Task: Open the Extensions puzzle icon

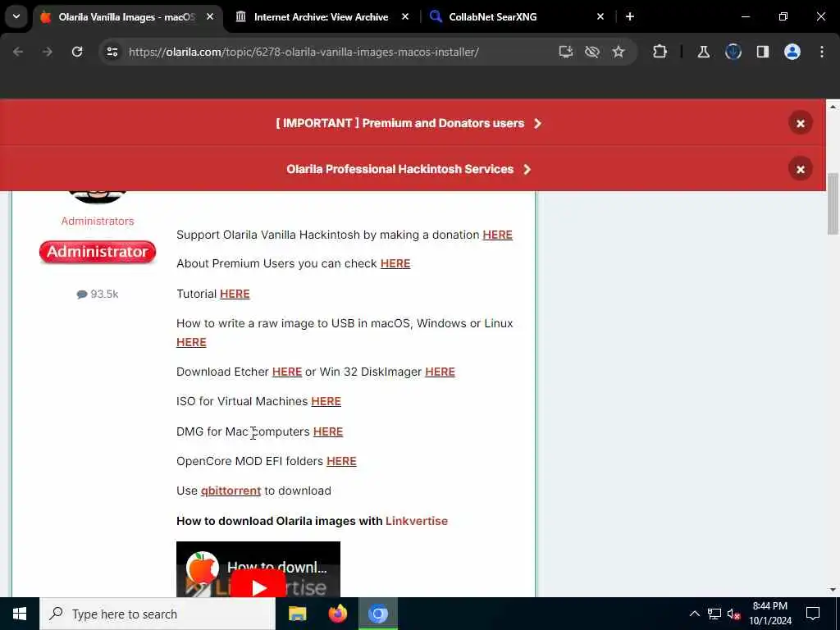Action: pos(660,52)
